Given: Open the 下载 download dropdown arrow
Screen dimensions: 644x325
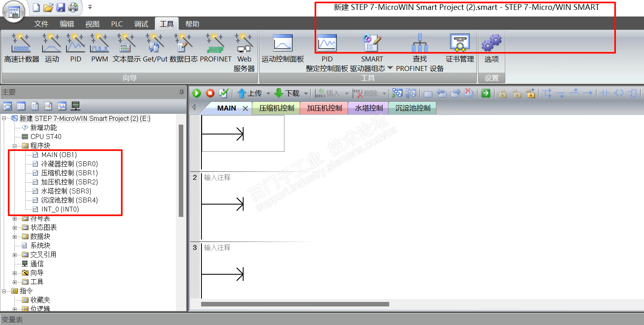Looking at the screenshot, I should (306, 94).
